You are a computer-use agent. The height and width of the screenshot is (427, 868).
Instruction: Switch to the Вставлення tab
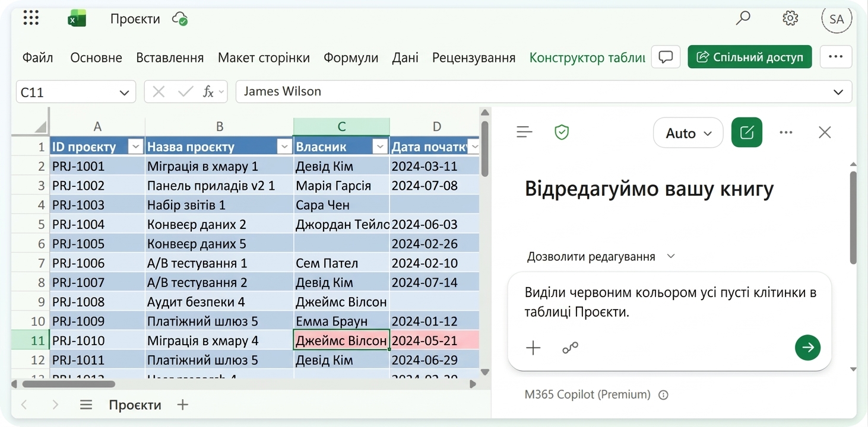pyautogui.click(x=170, y=58)
